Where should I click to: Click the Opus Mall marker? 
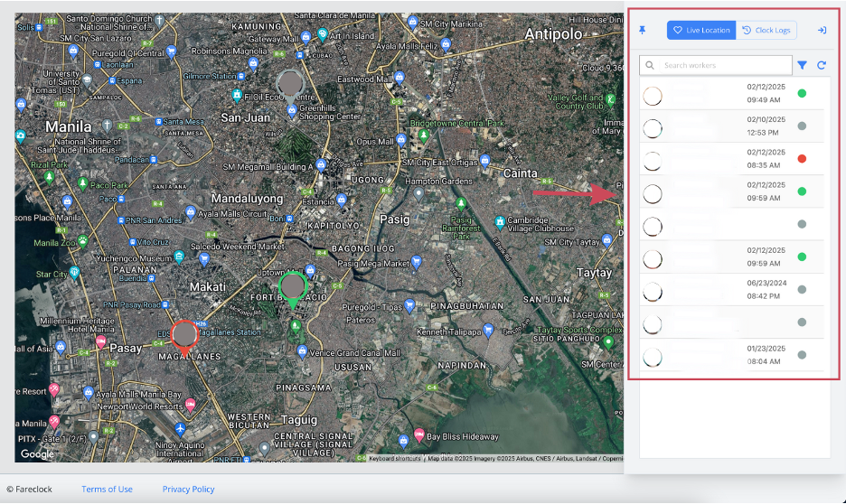tap(401, 140)
